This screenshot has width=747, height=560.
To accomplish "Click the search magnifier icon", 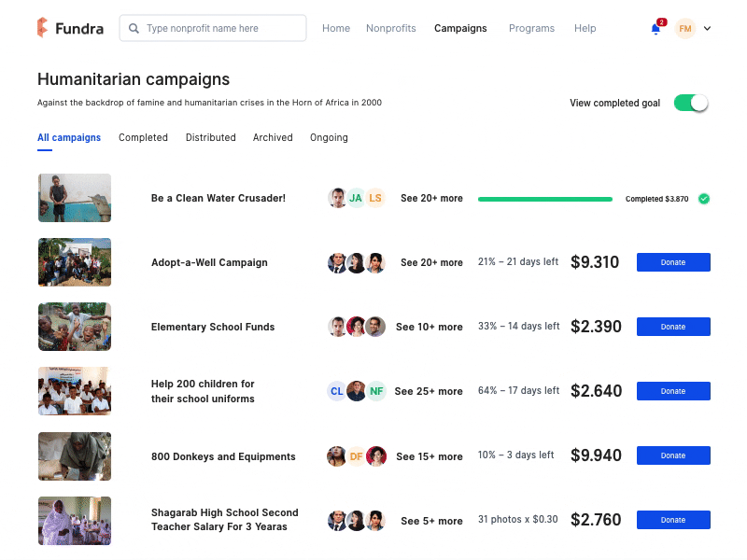I will point(132,28).
